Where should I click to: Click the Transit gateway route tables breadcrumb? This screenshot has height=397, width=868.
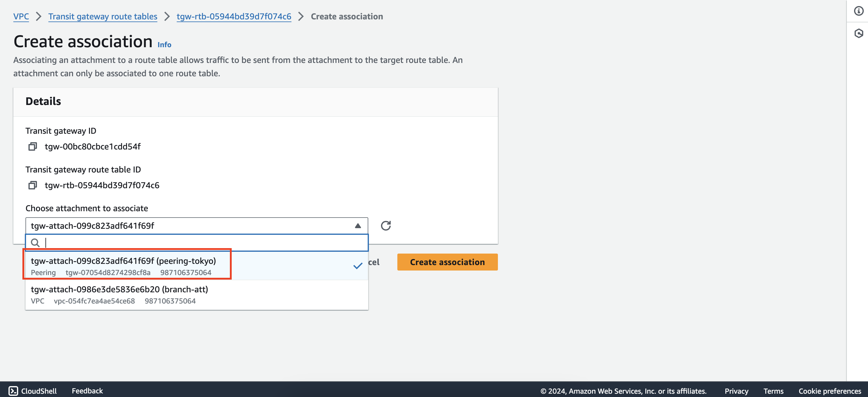103,15
